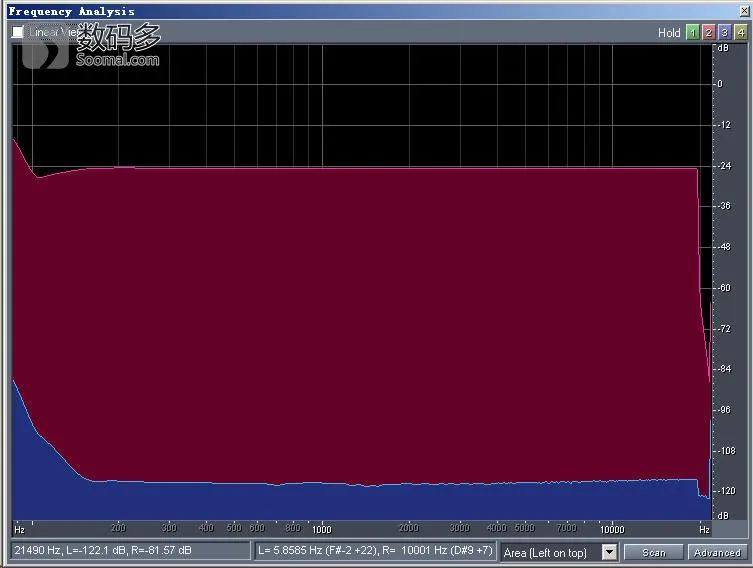Click the -60 dB scale label
This screenshot has height=568, width=753.
pos(724,288)
